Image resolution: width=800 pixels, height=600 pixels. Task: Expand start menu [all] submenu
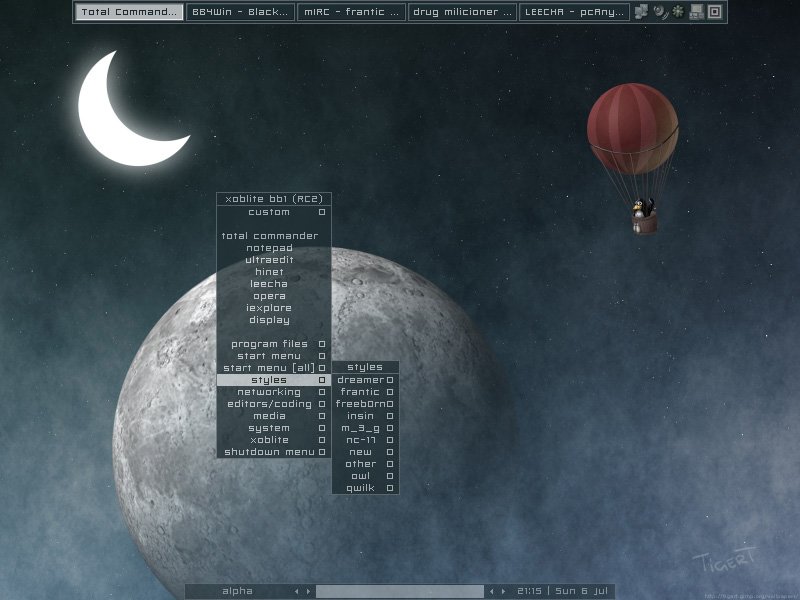274,368
